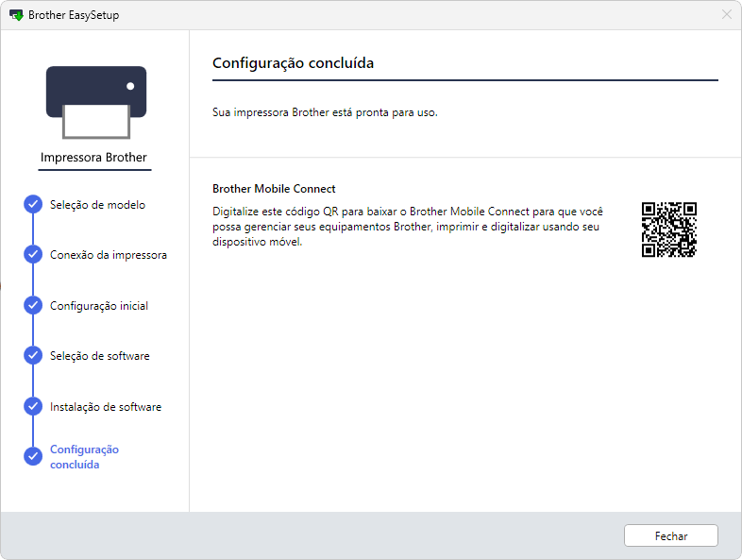
Task: Select the Instalação de software step label
Action: [106, 407]
